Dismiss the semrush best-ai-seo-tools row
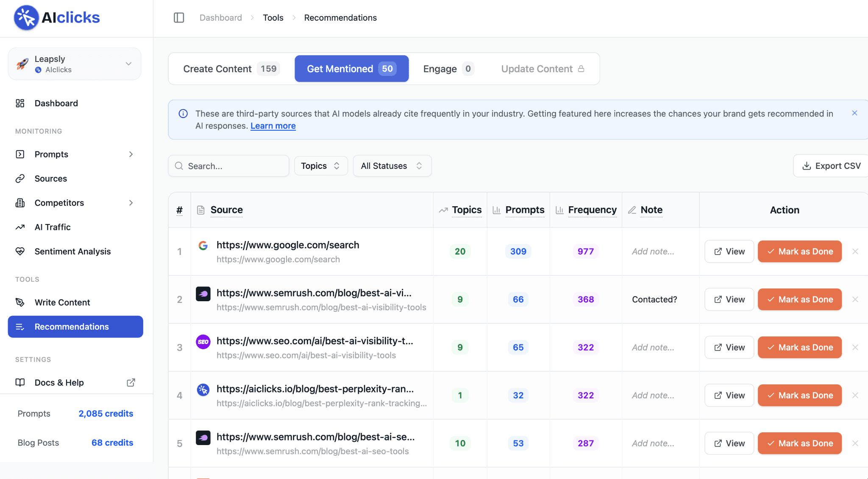The height and width of the screenshot is (479, 868). 855,443
